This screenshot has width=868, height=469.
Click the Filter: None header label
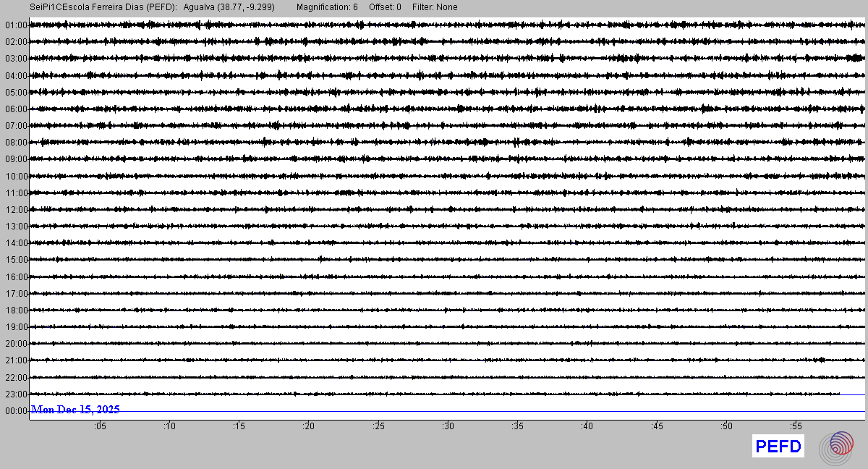435,7
